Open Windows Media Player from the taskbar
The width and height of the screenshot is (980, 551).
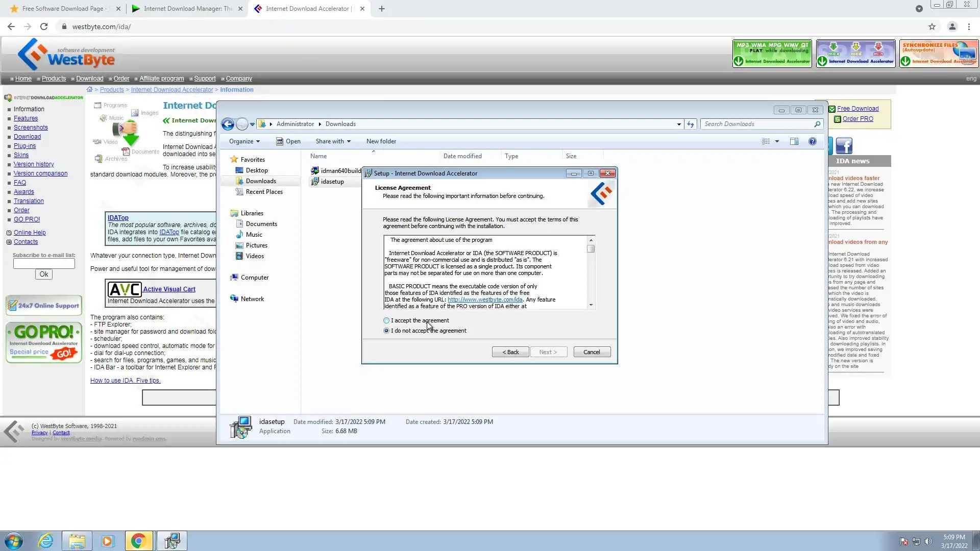pos(108,541)
